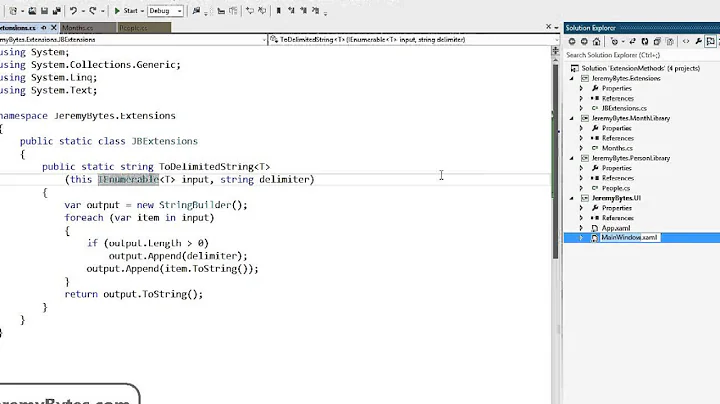This screenshot has width=720, height=404.
Task: Toggle a bookmark on the current line
Action: [x=278, y=11]
